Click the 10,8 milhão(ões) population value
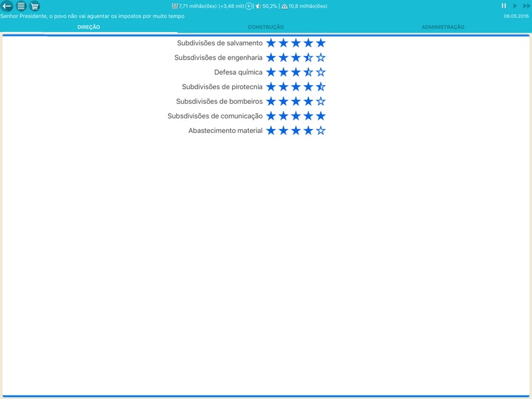The height and width of the screenshot is (399, 532). (308, 6)
